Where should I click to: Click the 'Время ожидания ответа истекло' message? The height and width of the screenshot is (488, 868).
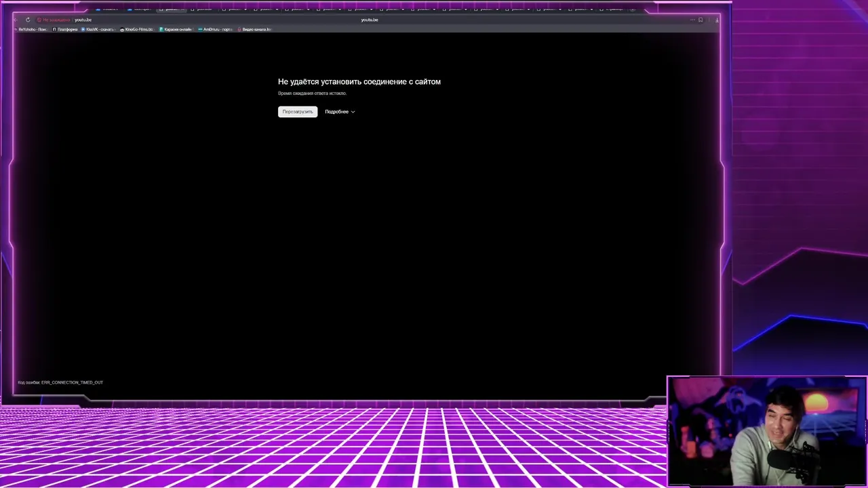coord(312,94)
